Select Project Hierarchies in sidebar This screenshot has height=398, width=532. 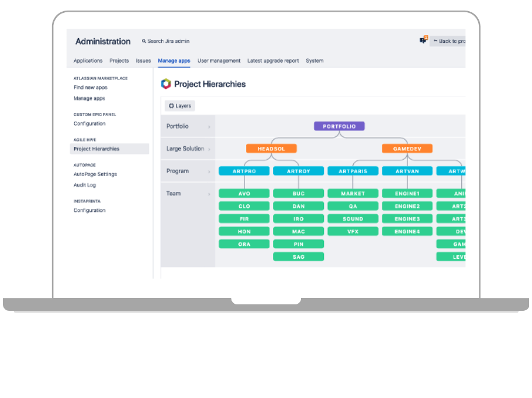(x=109, y=149)
